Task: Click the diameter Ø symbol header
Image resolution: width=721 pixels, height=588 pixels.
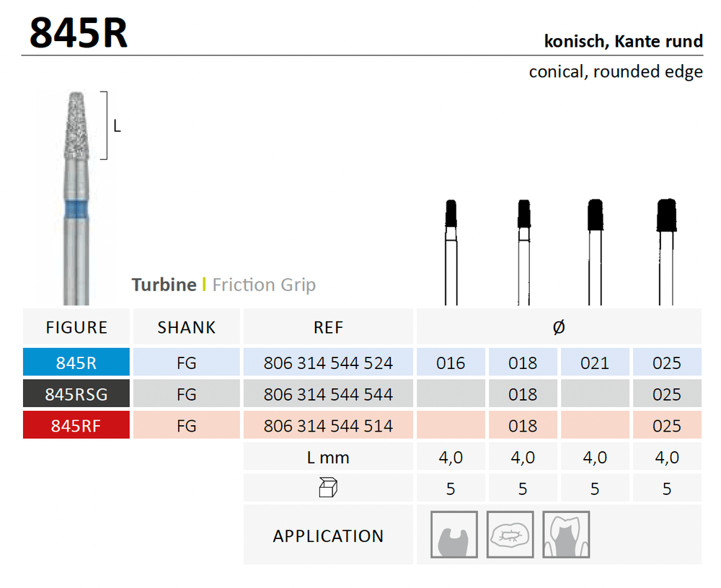Action: [558, 327]
